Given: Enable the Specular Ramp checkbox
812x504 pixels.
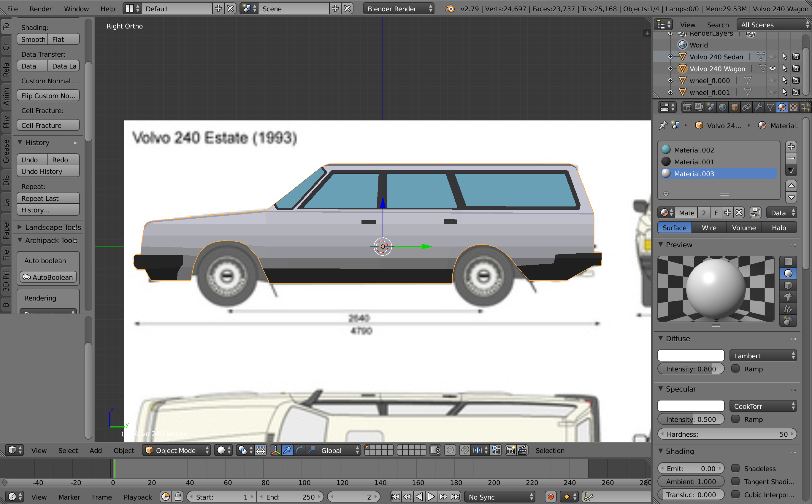Looking at the screenshot, I should [735, 419].
